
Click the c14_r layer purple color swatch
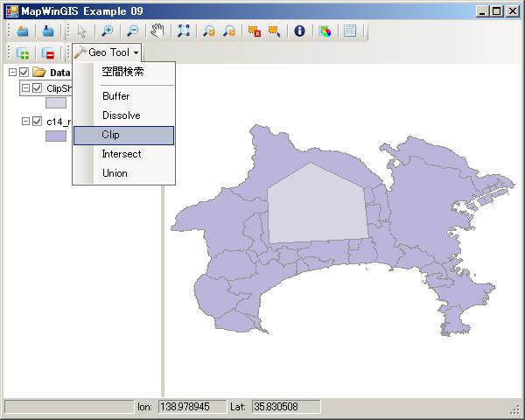56,136
